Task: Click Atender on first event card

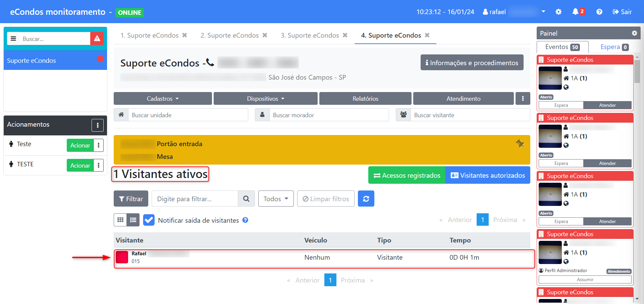Action: tap(607, 105)
